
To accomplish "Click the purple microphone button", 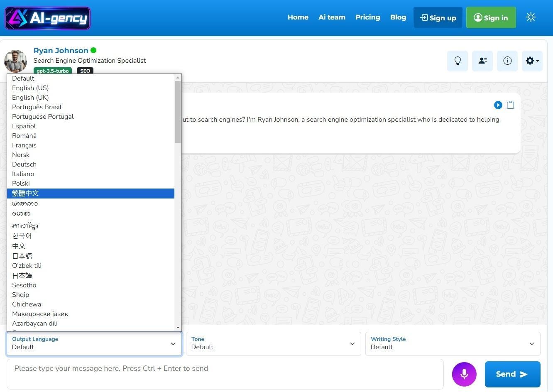I will pyautogui.click(x=464, y=374).
